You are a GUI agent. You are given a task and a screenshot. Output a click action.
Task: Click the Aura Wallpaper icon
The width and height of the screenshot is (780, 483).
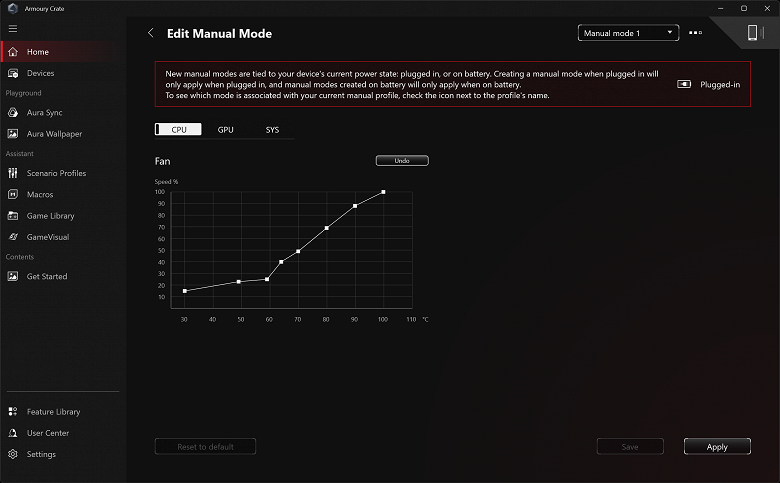13,134
